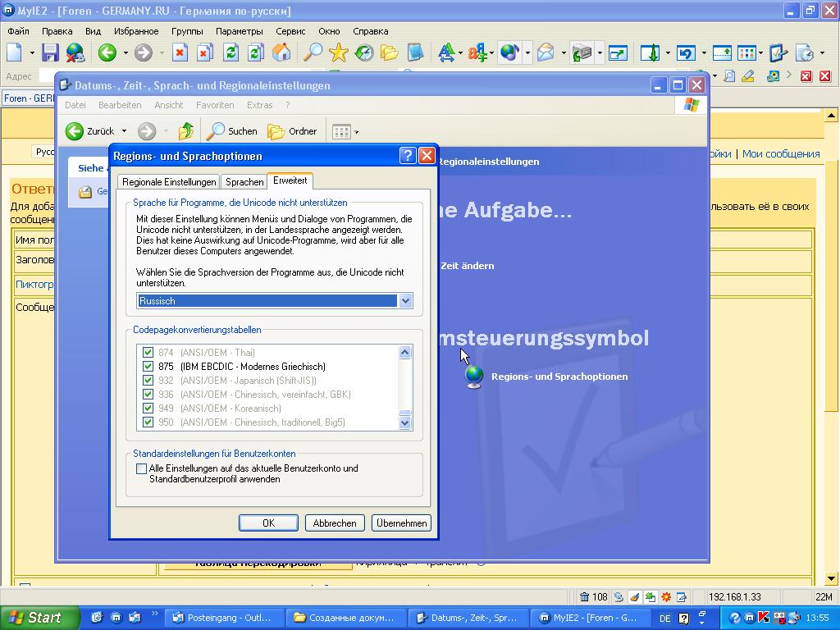Click the DE language indicator on the taskbar
This screenshot has height=630, width=840.
tap(664, 619)
